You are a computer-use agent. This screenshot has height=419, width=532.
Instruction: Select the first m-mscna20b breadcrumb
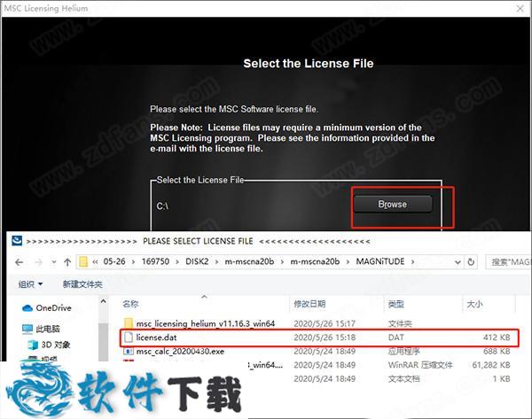coord(249,261)
